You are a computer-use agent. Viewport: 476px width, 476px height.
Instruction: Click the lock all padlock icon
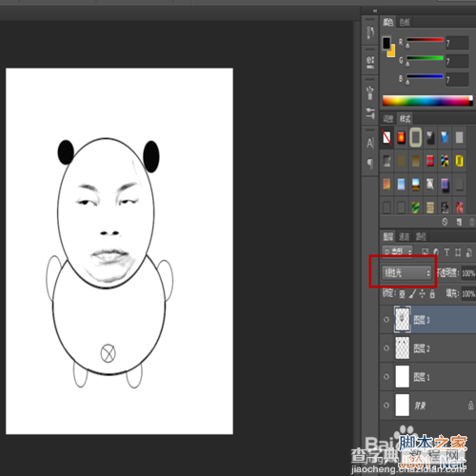(432, 294)
